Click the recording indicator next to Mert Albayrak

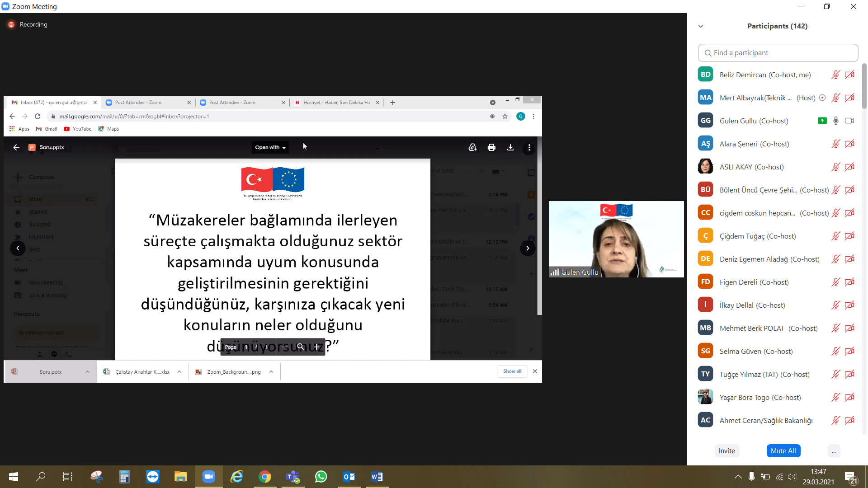[x=822, y=98]
